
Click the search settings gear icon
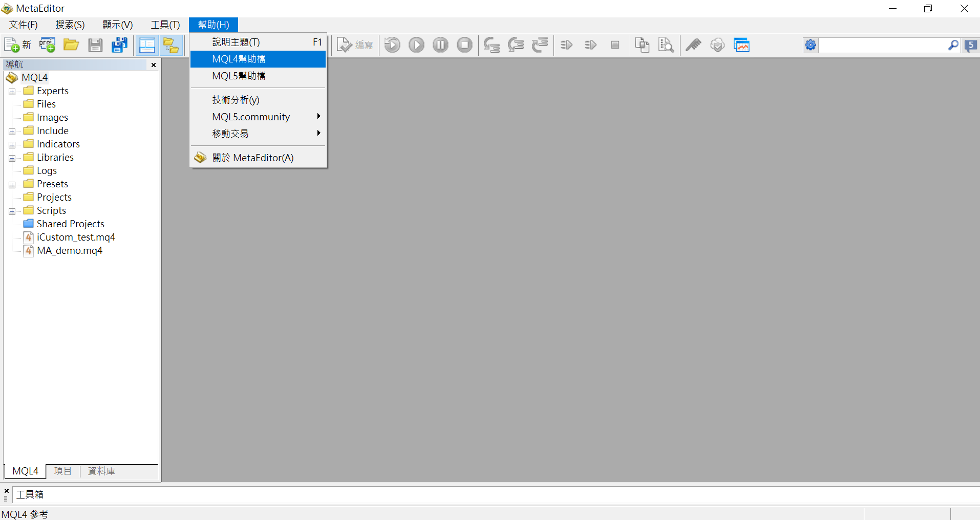click(x=811, y=45)
